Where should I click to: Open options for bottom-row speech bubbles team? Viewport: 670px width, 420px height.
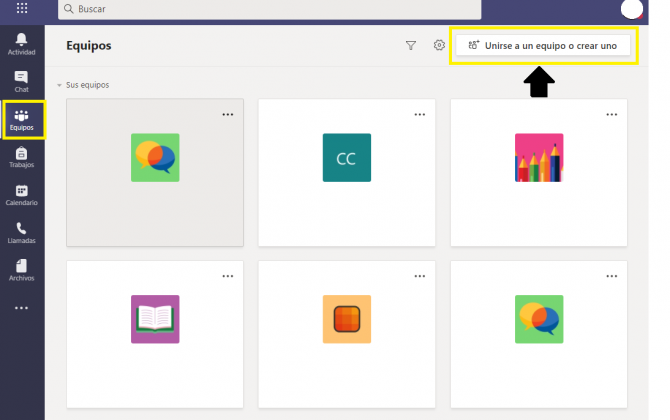coord(611,276)
